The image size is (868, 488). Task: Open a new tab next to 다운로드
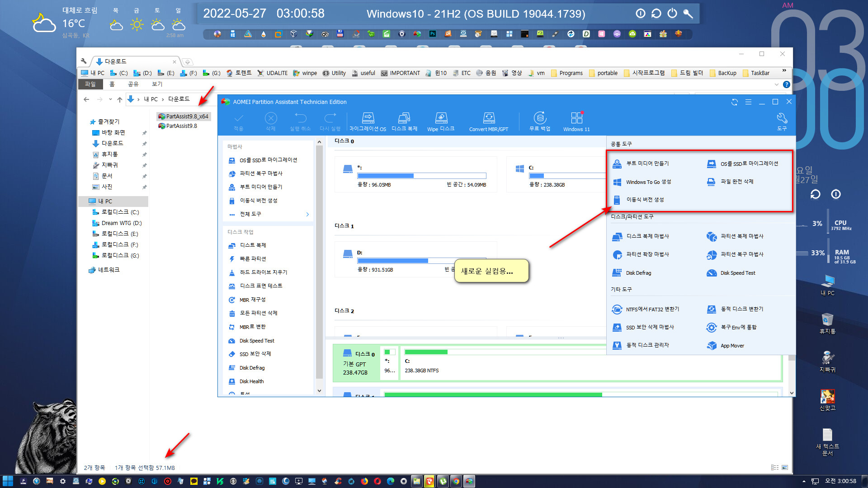click(x=187, y=62)
